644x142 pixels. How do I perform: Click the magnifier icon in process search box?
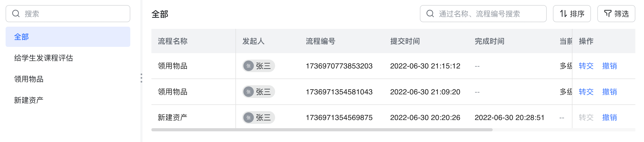tap(430, 14)
